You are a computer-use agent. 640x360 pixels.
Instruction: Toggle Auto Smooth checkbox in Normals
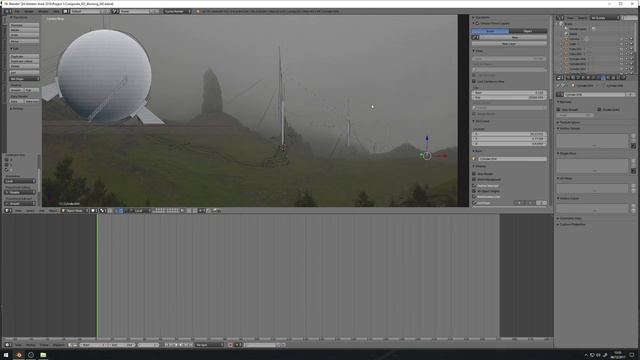click(x=558, y=109)
